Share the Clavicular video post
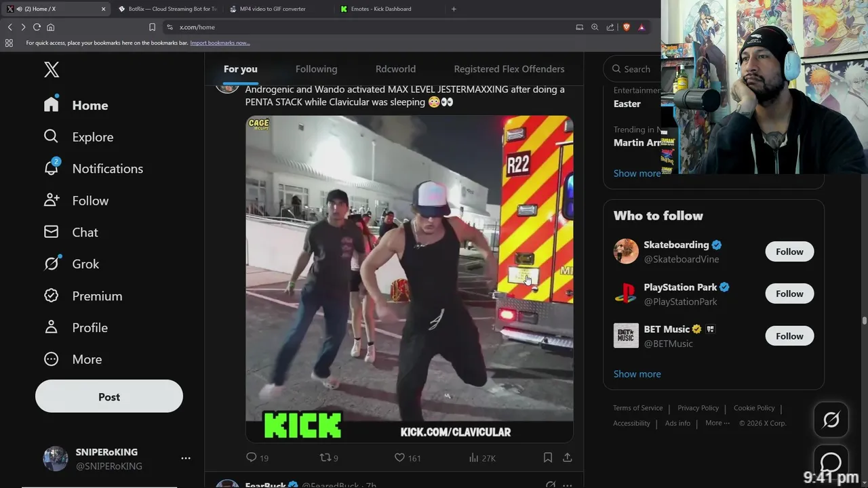 [x=568, y=458]
